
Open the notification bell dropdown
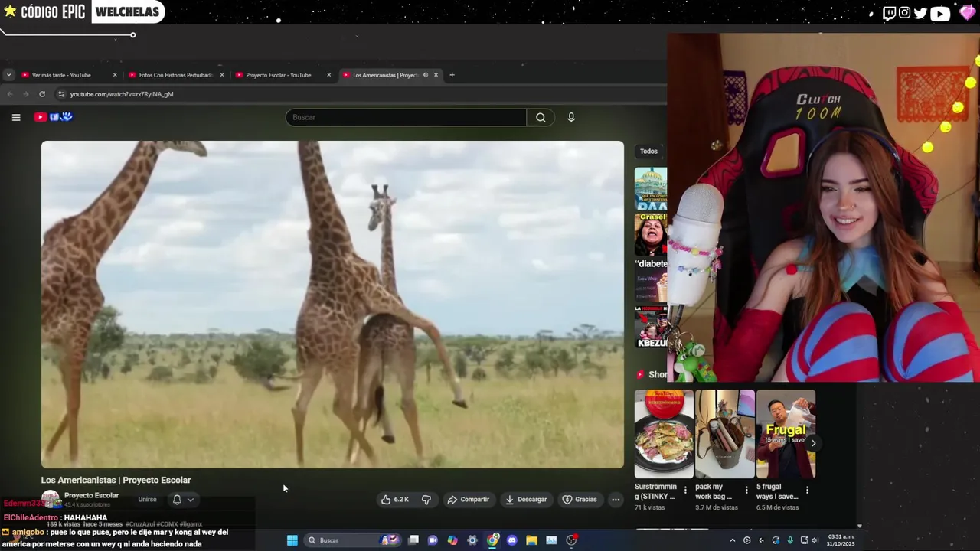[x=183, y=500]
